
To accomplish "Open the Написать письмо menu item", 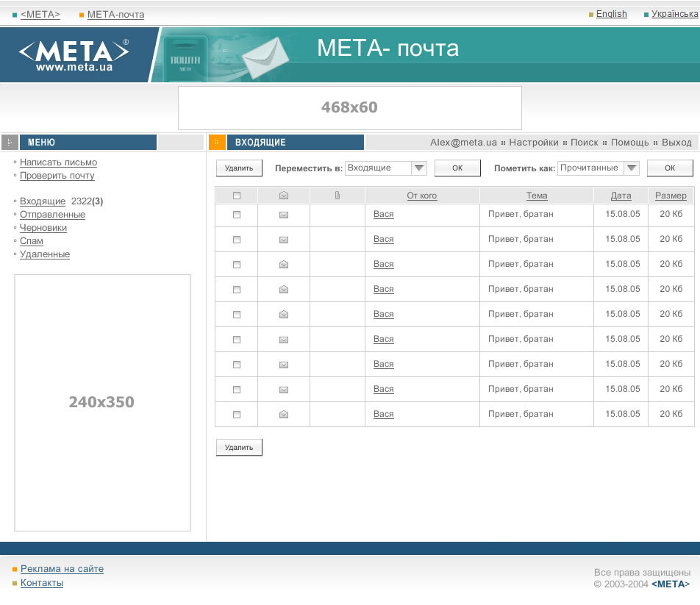I will [59, 162].
